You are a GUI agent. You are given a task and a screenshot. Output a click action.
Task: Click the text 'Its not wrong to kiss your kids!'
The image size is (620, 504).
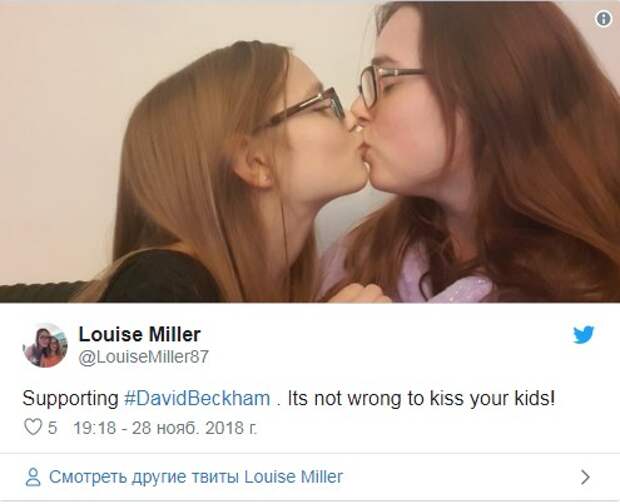(x=421, y=398)
